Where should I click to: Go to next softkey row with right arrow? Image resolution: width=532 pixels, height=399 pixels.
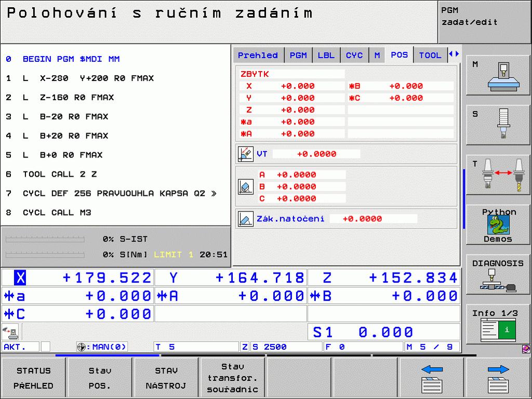(x=498, y=378)
